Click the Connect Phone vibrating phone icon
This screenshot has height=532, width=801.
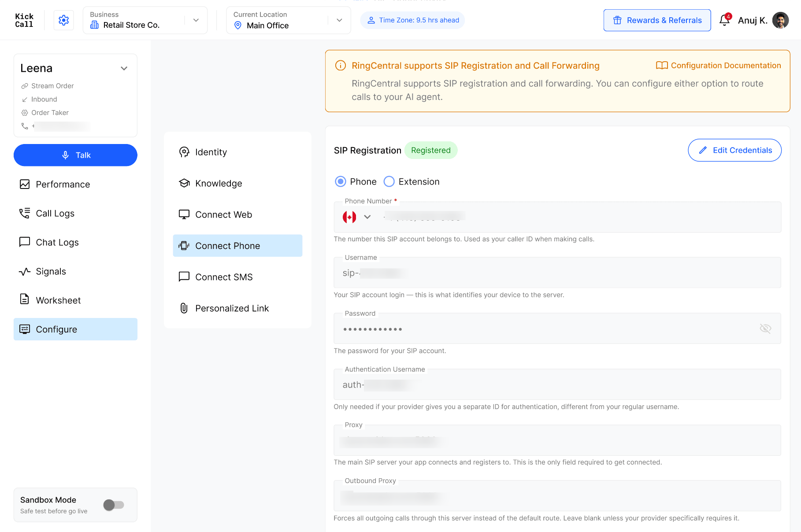[184, 246]
